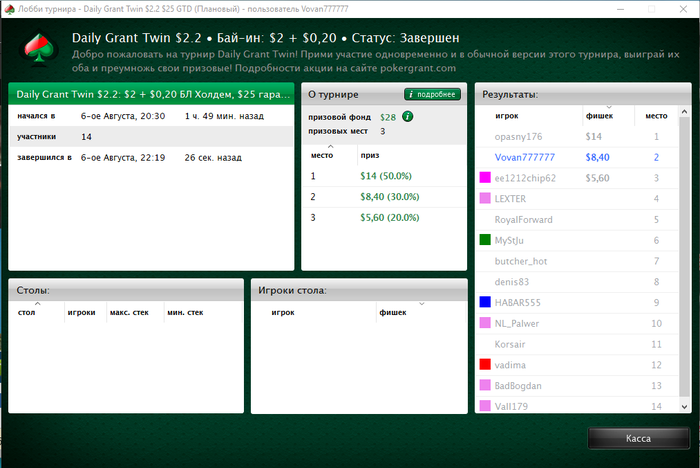The width and height of the screenshot is (700, 468).
Task: Sort table players by фишек header
Action: (393, 312)
